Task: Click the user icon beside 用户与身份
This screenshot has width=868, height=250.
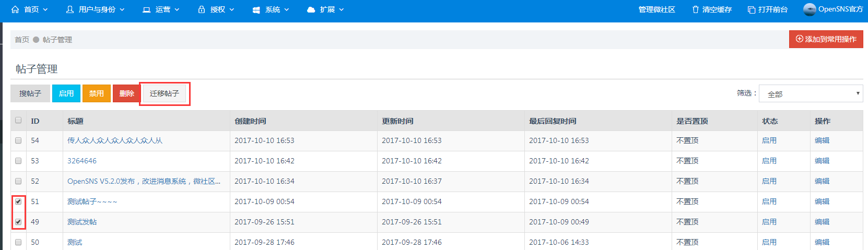Action: pyautogui.click(x=70, y=9)
